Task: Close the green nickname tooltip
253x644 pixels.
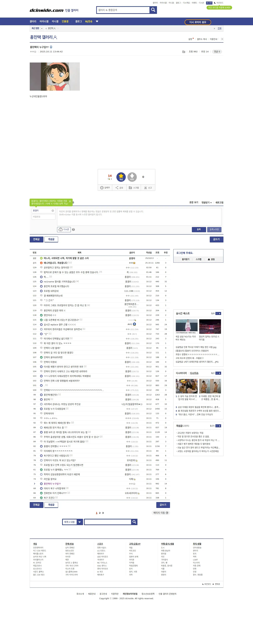Action: 70,201
